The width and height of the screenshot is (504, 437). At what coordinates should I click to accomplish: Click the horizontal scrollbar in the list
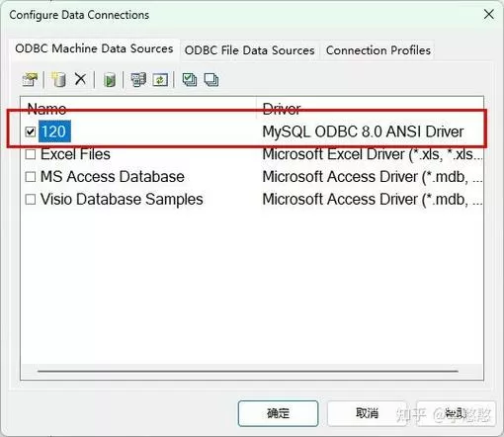point(248,371)
